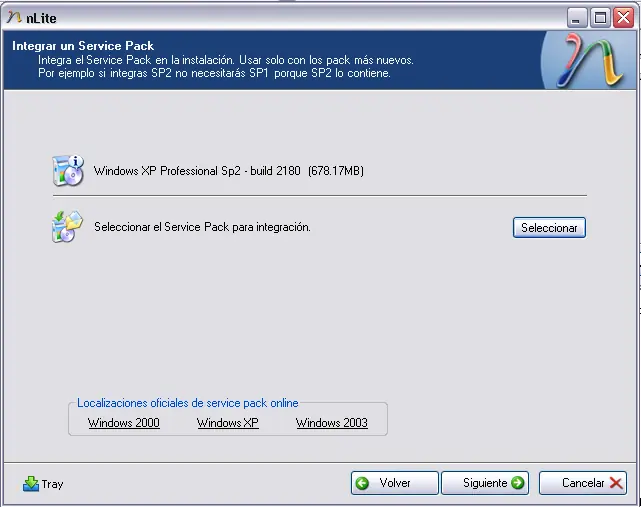Click the green right arrow on Siguiente

click(518, 483)
